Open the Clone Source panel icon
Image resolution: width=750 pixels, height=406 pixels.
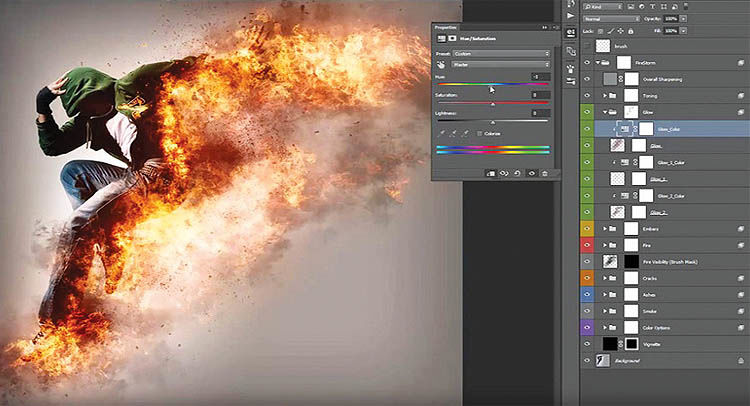tap(571, 51)
